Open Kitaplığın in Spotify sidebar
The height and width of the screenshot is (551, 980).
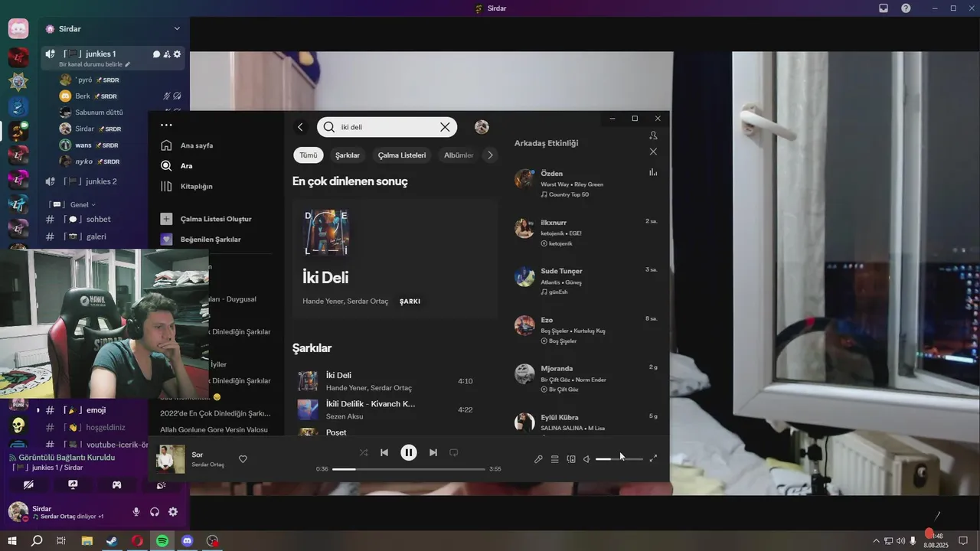point(187,186)
